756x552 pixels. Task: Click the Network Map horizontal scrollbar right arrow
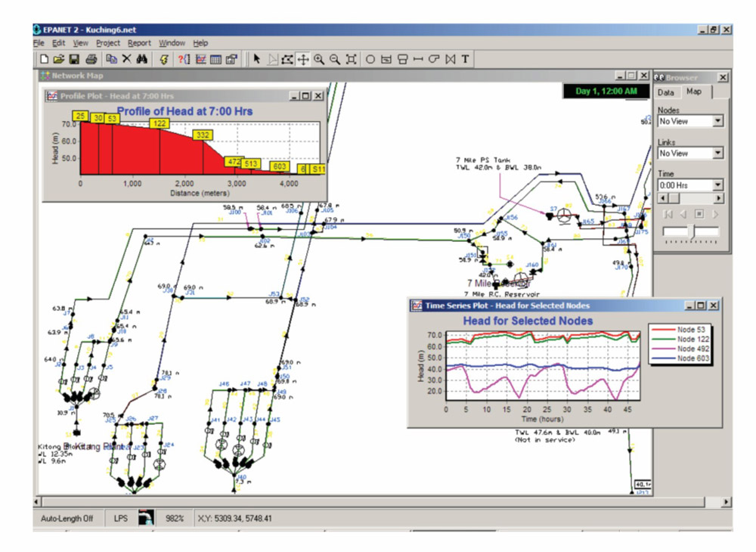pos(726,502)
